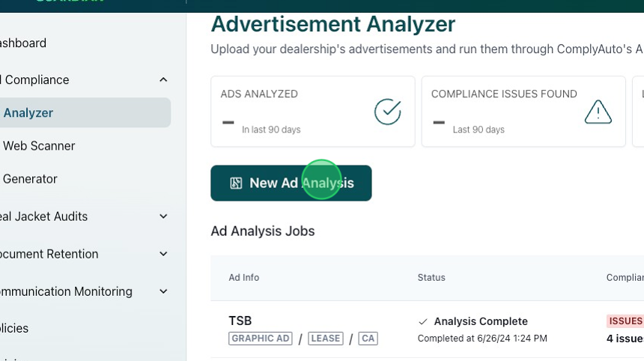
Task: Open Policies in the sidebar
Action: [15, 328]
